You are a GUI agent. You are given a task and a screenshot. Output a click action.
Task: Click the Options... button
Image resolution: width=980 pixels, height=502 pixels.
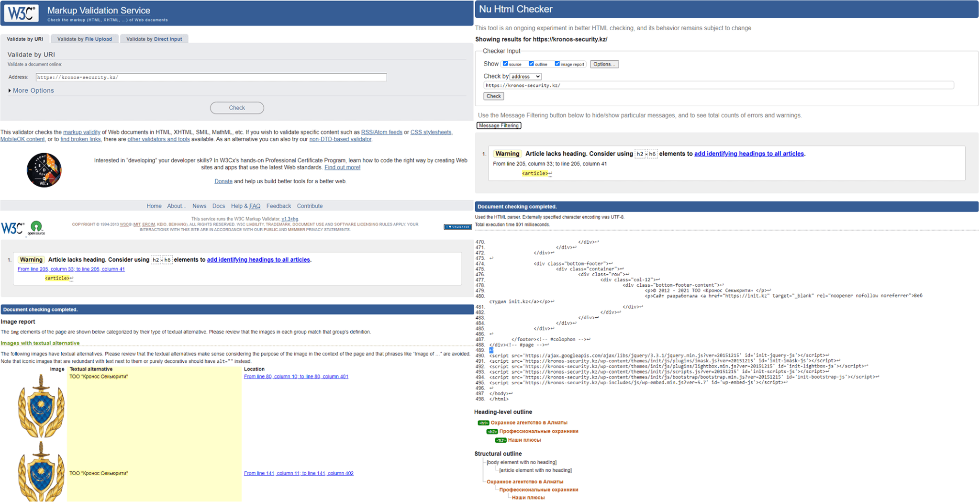tap(604, 64)
